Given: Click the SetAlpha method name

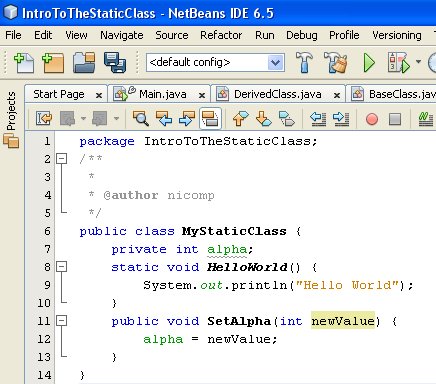Looking at the screenshot, I should pos(239,321).
